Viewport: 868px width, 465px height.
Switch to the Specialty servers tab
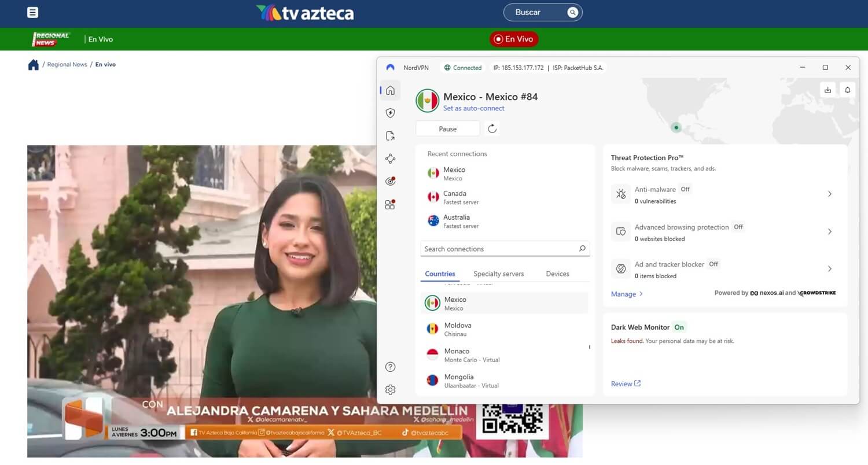click(x=498, y=274)
